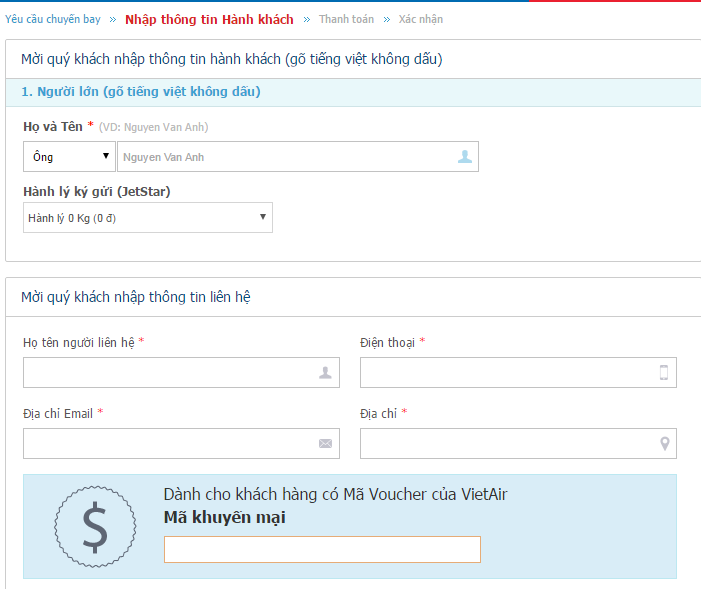Click the phone icon in Điện thoại field
The image size is (701, 589).
point(662,373)
